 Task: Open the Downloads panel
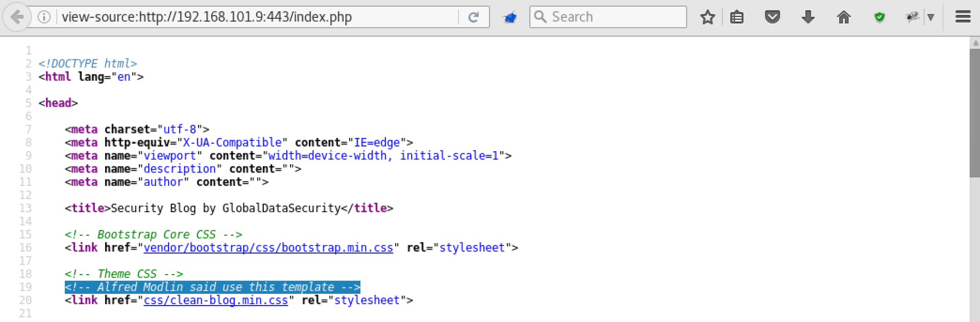coord(808,17)
